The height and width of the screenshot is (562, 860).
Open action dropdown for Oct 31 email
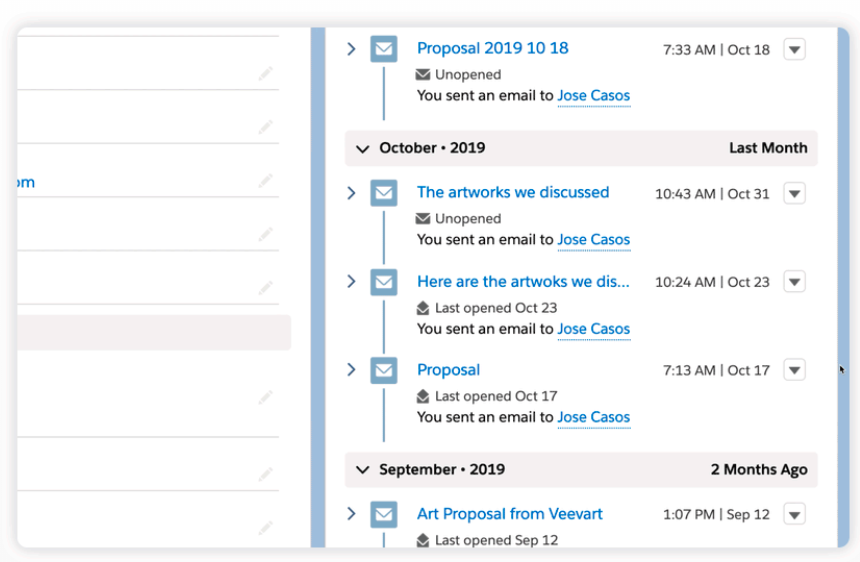(x=794, y=194)
